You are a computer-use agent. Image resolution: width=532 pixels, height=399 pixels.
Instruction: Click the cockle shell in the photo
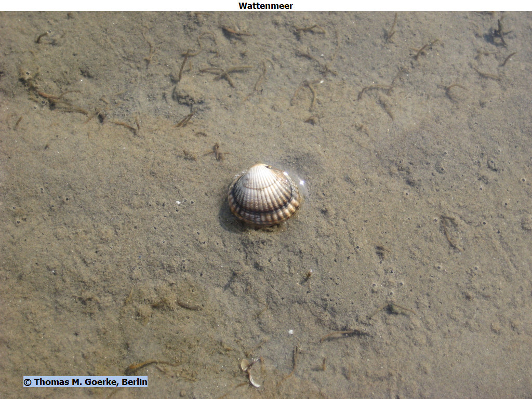coord(264,195)
